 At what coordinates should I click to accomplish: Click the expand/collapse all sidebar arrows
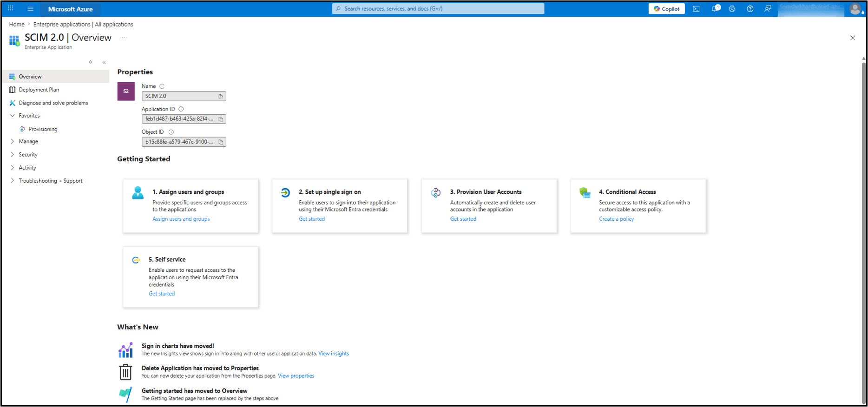91,62
